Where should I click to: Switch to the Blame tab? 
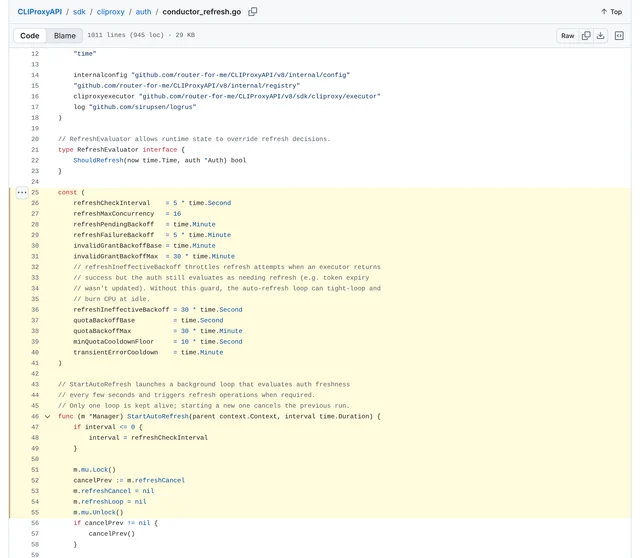click(x=65, y=36)
